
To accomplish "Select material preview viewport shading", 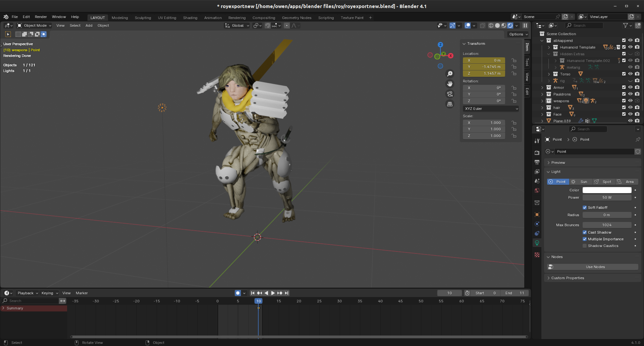I will pos(504,25).
